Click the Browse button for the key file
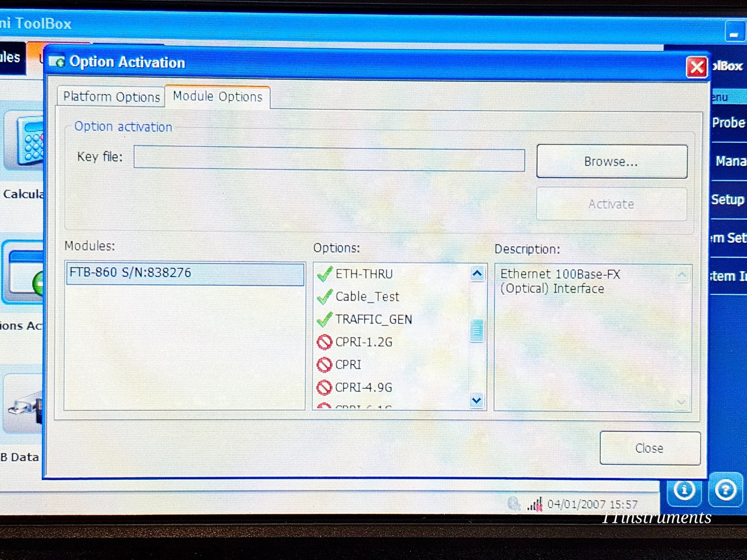Screen dimensions: 747x560 coord(612,161)
